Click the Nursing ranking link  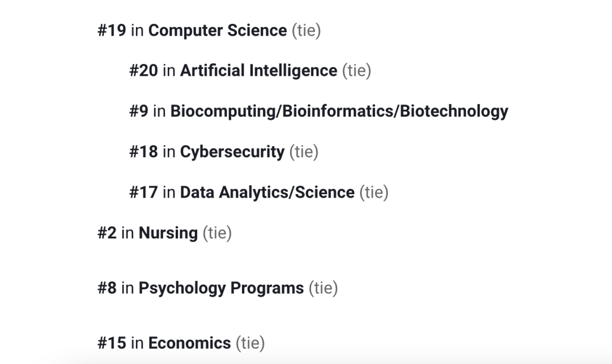click(168, 233)
